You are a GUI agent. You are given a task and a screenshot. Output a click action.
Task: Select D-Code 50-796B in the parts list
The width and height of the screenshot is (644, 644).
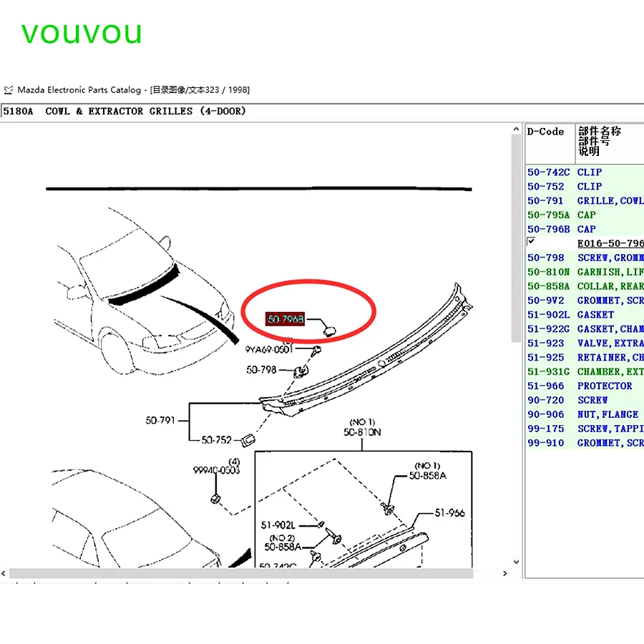click(548, 229)
